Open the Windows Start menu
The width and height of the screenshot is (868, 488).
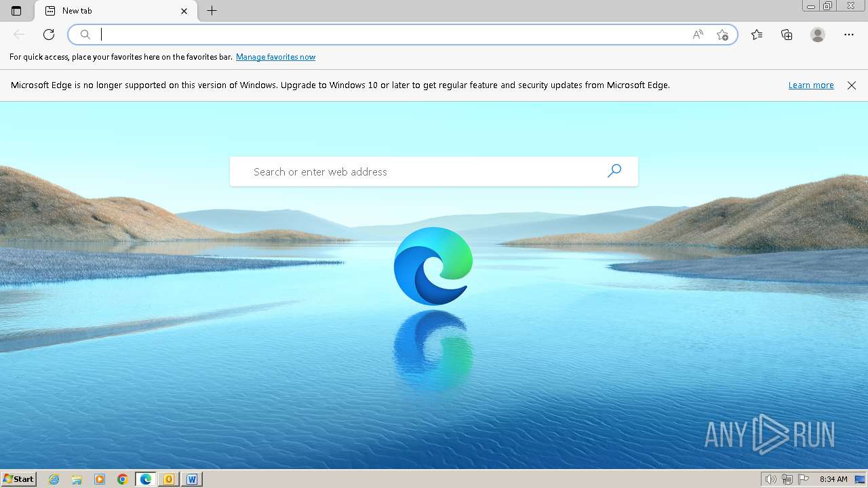pos(19,479)
